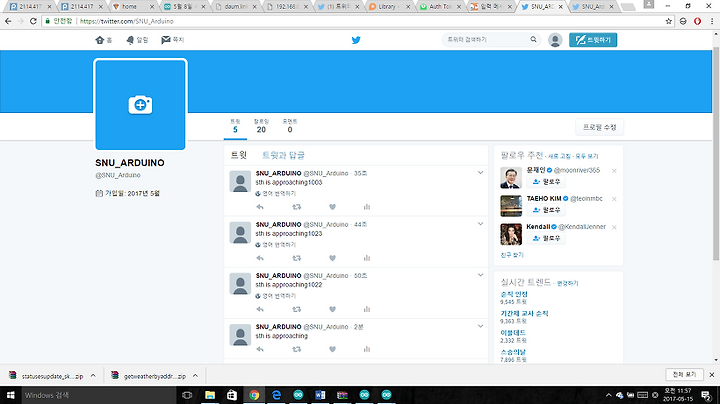
Task: Retweet the tweet approaching1003
Action: click(x=297, y=207)
